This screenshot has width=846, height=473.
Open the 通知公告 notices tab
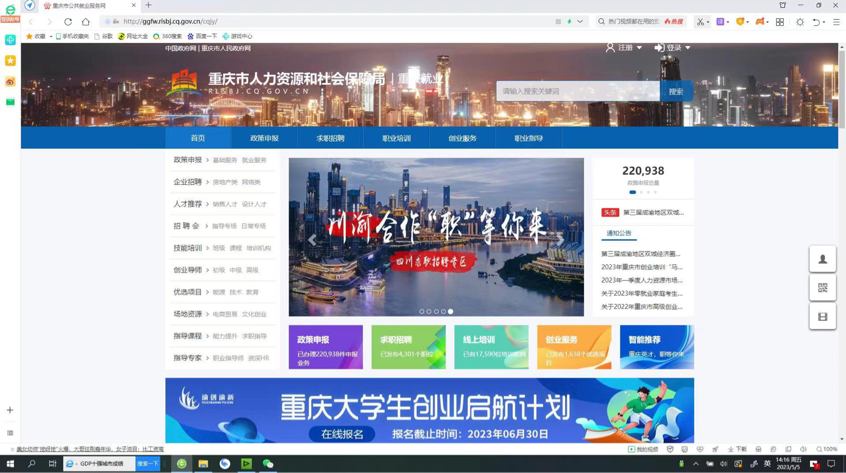pos(618,234)
